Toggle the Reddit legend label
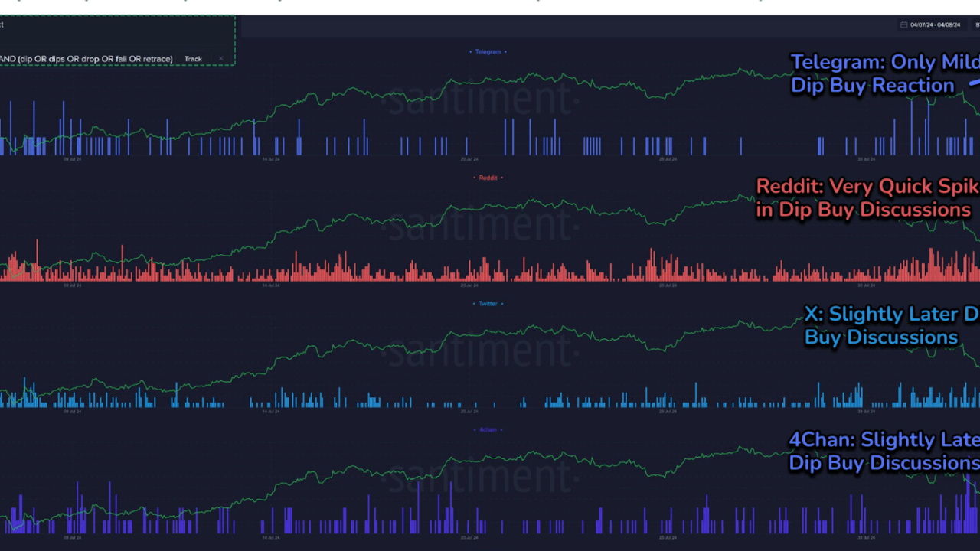The width and height of the screenshot is (980, 551). pyautogui.click(x=488, y=178)
